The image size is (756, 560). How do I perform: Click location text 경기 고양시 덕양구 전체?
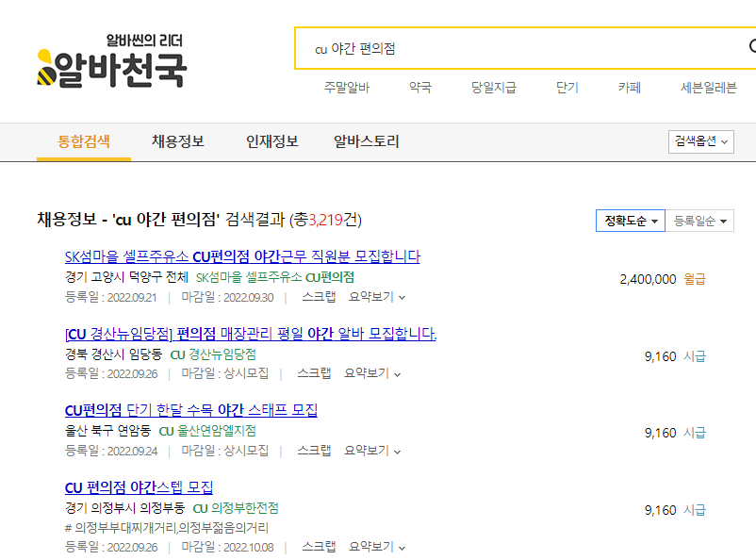point(126,277)
